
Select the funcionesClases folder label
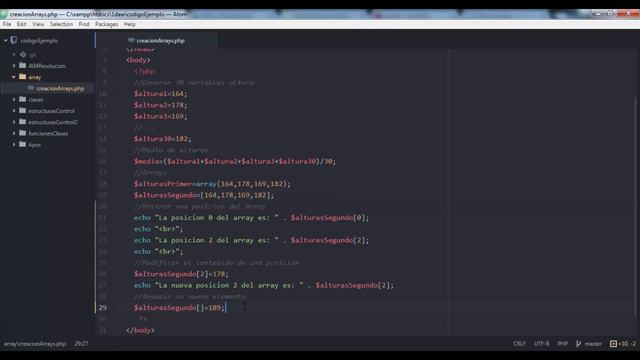pos(48,133)
